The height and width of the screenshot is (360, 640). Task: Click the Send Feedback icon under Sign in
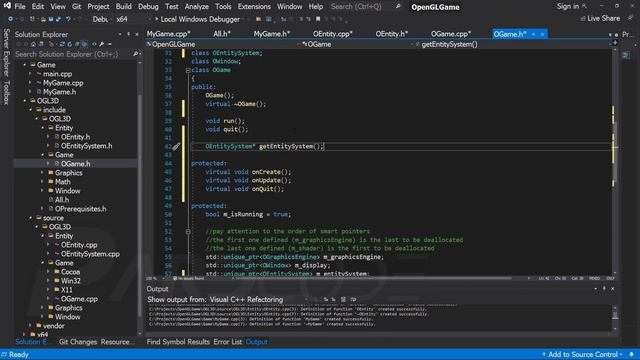click(631, 18)
